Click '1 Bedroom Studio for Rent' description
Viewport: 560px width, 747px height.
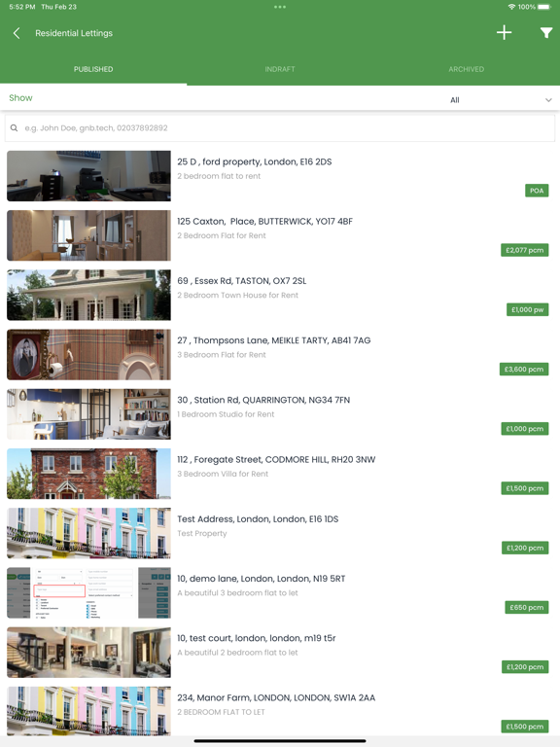[226, 414]
